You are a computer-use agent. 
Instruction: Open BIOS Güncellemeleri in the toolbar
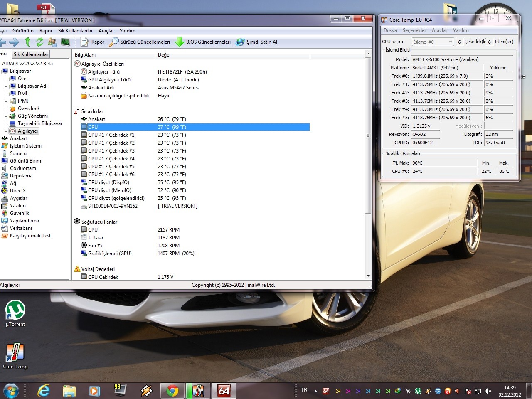[x=203, y=42]
